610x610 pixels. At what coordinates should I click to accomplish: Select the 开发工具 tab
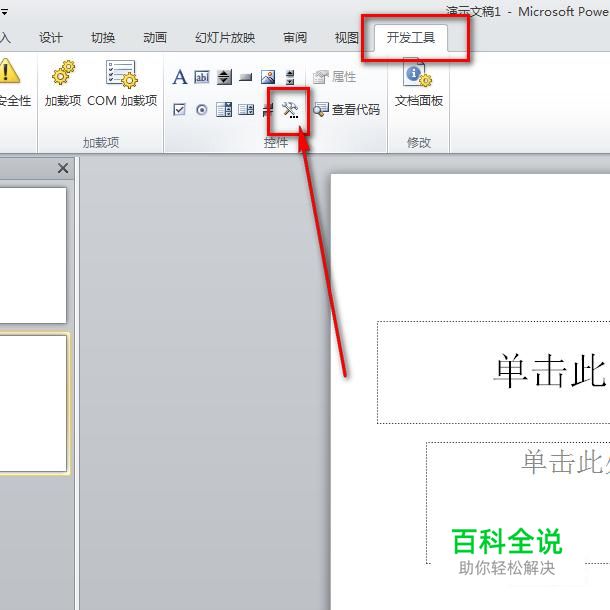[x=411, y=38]
